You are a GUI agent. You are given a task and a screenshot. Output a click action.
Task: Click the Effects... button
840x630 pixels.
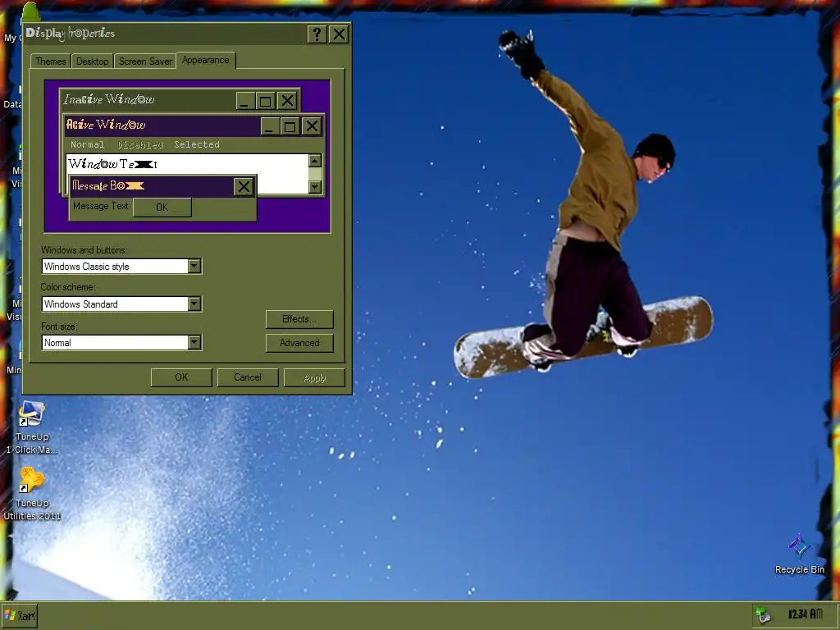click(299, 319)
